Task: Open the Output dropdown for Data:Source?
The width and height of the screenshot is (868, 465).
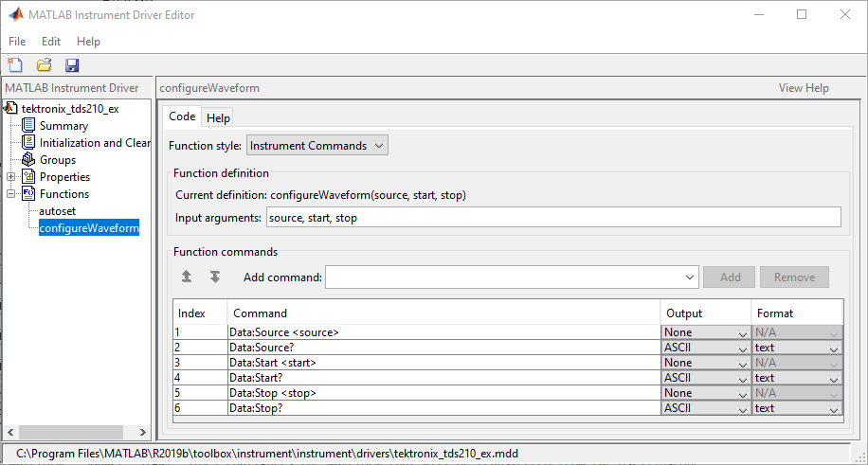Action: [x=740, y=348]
